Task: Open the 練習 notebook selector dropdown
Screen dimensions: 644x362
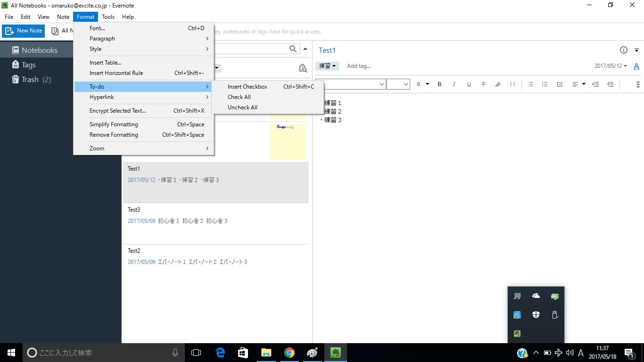Action: [x=327, y=66]
